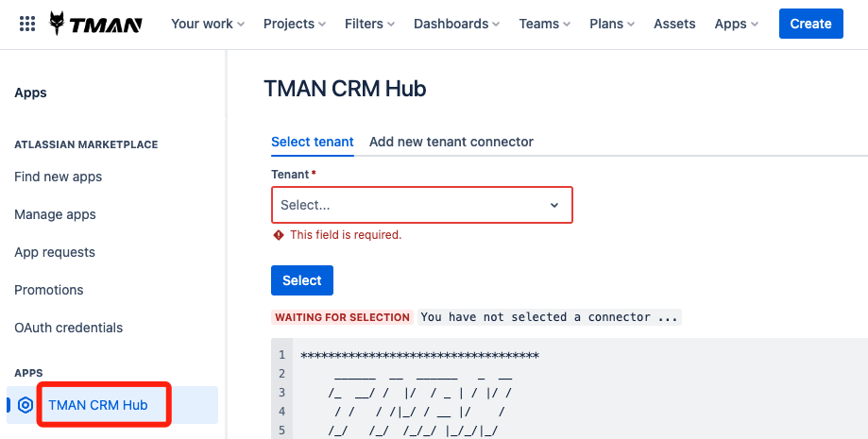Go to App requests
Image resolution: width=868 pixels, height=439 pixels.
coord(55,252)
